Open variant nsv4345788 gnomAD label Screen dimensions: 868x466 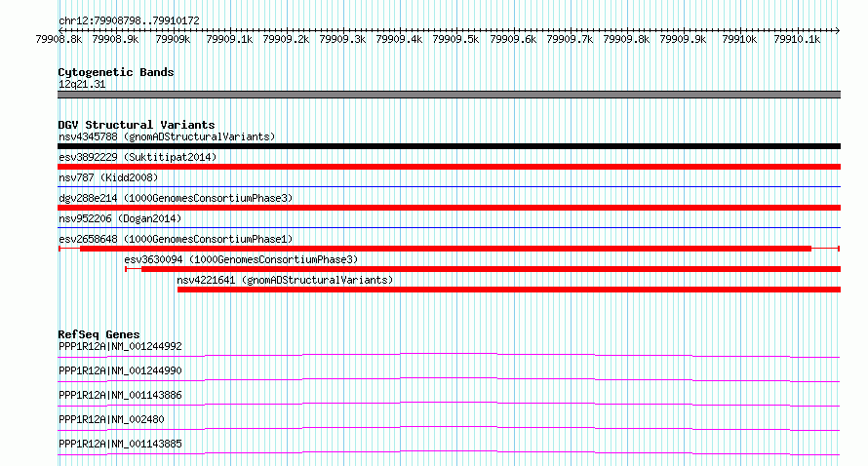[x=167, y=136]
